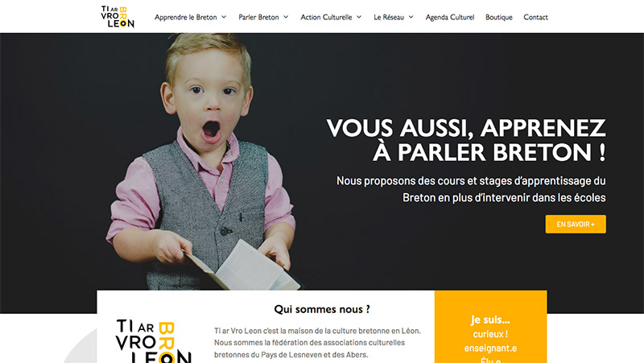
Task: Click the Qui sommes nous ? heading
Action: coord(322,309)
